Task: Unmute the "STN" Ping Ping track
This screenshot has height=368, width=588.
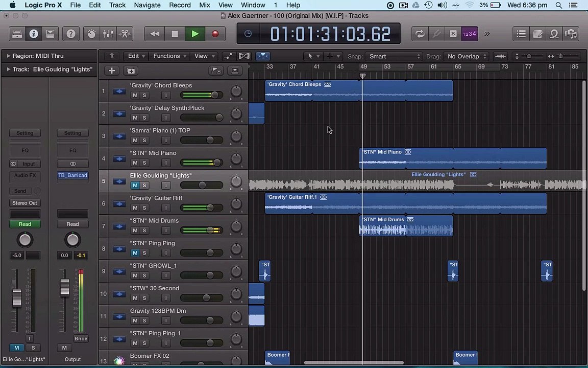Action: tap(135, 252)
